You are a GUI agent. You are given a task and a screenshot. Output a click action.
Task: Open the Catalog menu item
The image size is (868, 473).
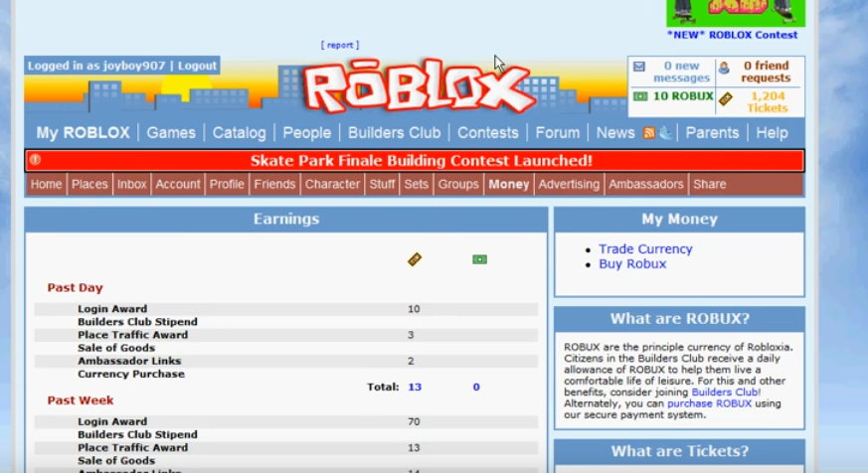240,133
